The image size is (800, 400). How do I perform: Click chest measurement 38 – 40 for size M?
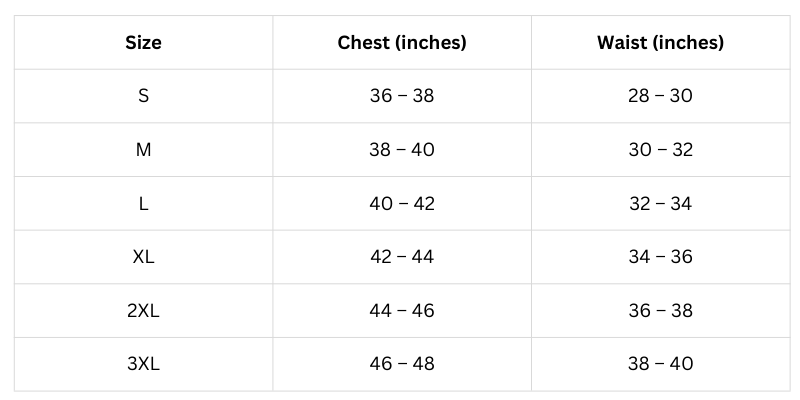pyautogui.click(x=402, y=150)
